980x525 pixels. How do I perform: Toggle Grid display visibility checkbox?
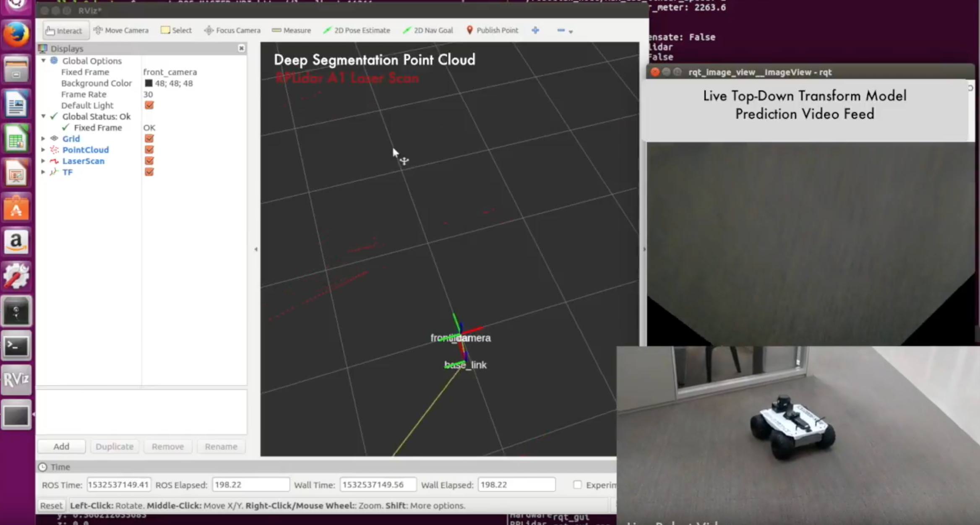coord(149,139)
